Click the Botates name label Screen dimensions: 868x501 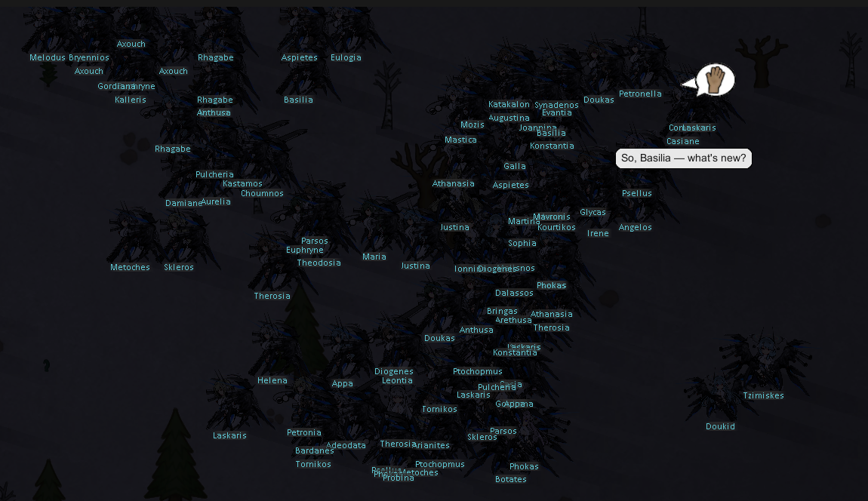coord(510,479)
